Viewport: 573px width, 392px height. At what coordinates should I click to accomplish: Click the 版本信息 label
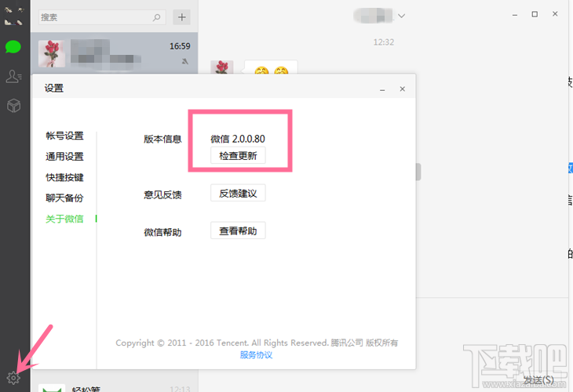point(162,139)
